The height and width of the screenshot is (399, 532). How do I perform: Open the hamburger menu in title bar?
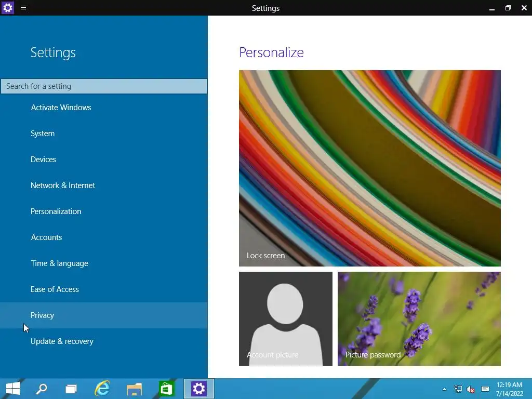coord(23,7)
